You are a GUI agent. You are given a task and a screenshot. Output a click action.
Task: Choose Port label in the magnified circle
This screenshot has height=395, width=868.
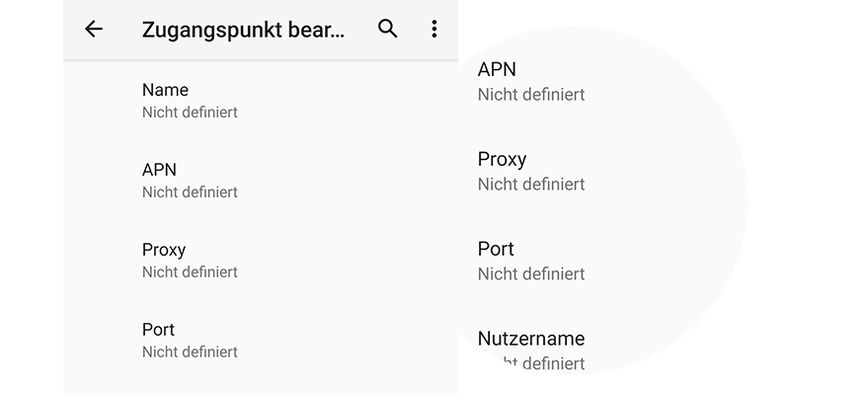(496, 249)
